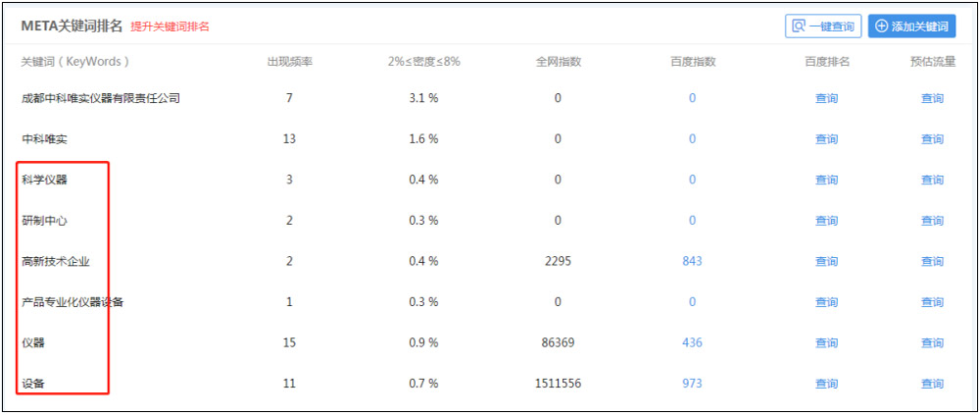The image size is (980, 415).
Task: Click the plus icon in 添加关键词
Action: [880, 26]
